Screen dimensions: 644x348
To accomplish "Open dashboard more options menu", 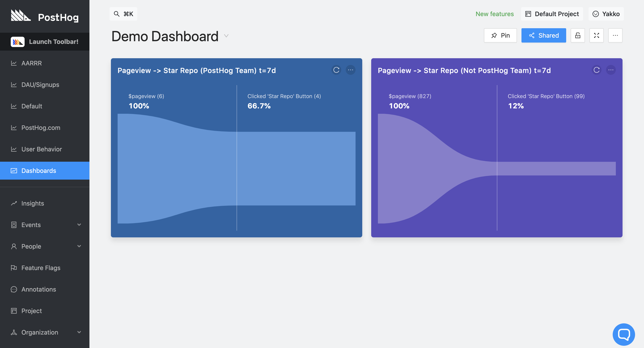I will tap(615, 35).
